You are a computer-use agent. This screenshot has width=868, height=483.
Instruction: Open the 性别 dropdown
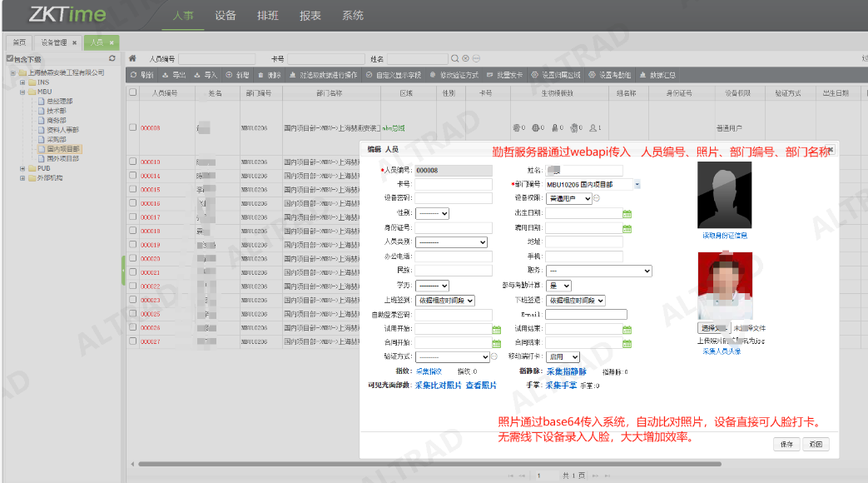432,213
